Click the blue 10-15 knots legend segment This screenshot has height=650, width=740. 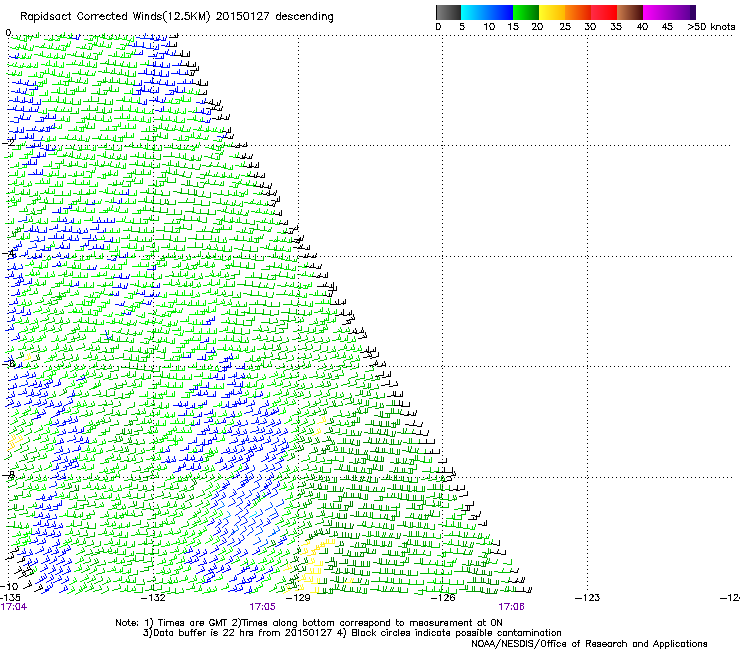(x=500, y=12)
